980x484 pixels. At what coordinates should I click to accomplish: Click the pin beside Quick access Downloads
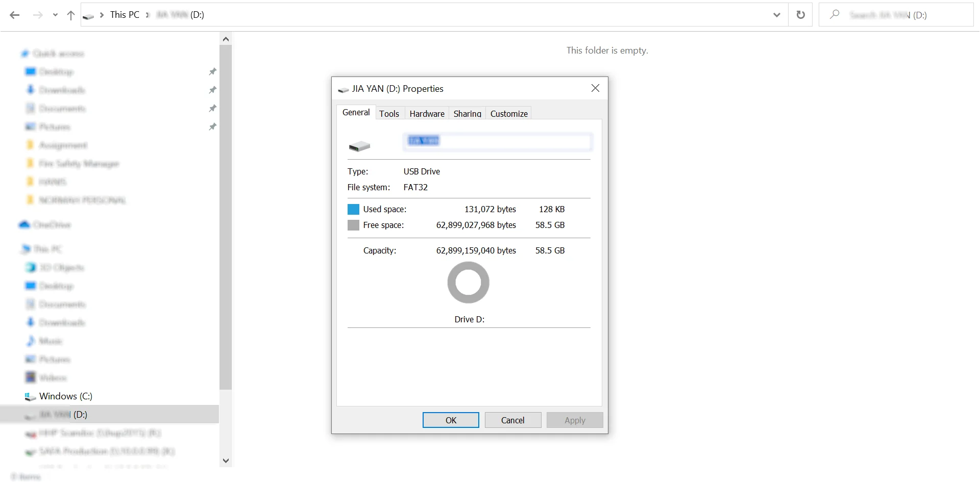[x=212, y=90]
